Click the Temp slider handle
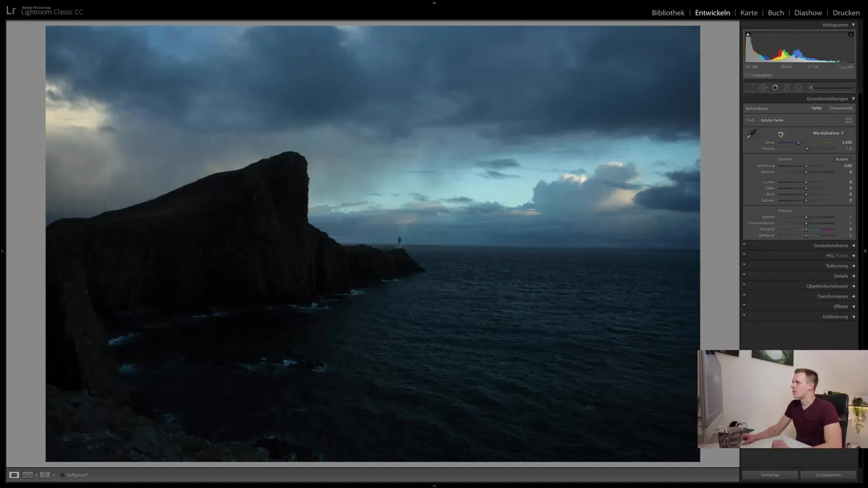Image resolution: width=868 pixels, height=488 pixels. (x=798, y=143)
